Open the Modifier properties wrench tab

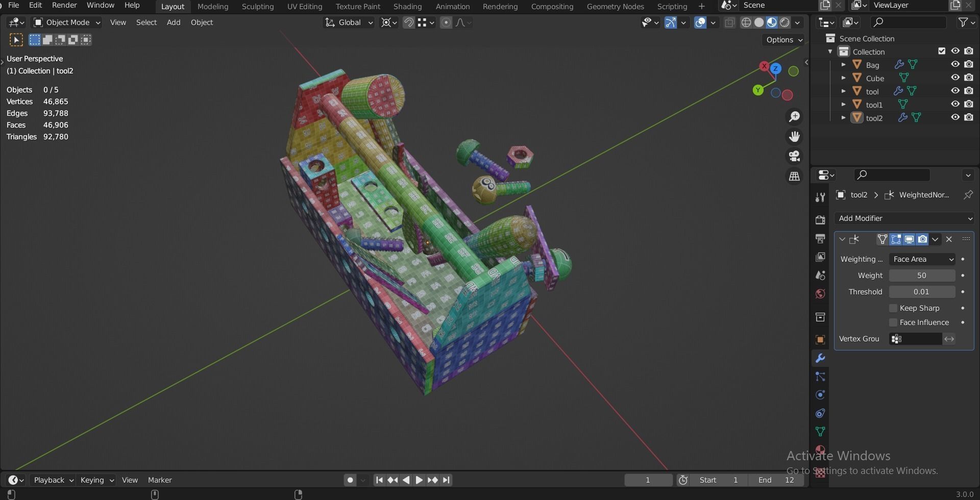tap(820, 358)
